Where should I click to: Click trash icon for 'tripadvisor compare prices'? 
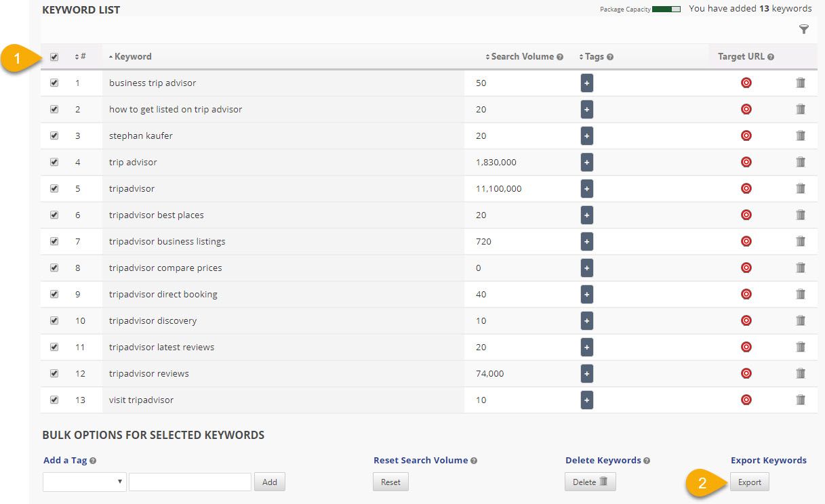point(800,268)
